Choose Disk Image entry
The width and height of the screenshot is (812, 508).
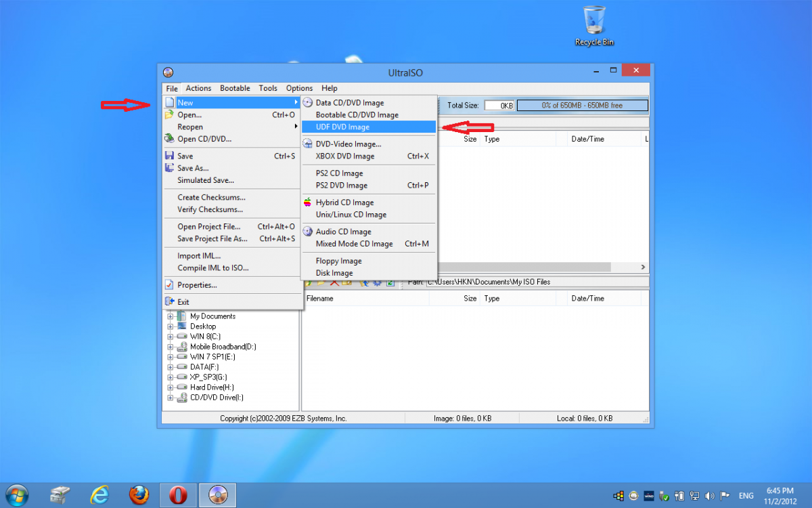tap(369, 273)
